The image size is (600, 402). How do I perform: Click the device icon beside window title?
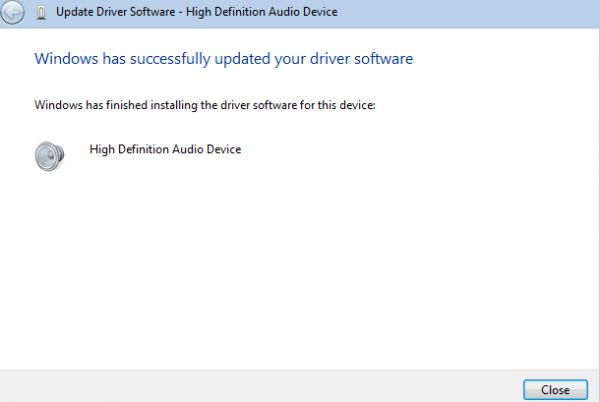pyautogui.click(x=41, y=12)
